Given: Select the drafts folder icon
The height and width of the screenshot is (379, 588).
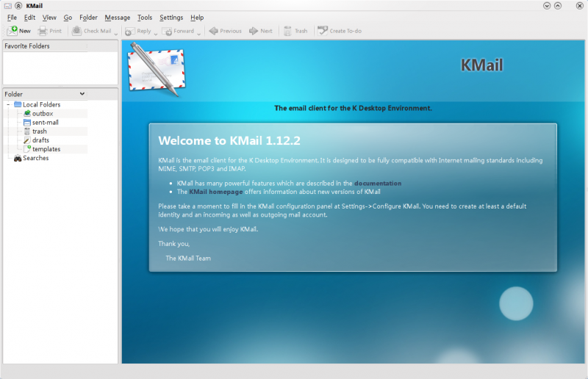Looking at the screenshot, I should point(27,140).
